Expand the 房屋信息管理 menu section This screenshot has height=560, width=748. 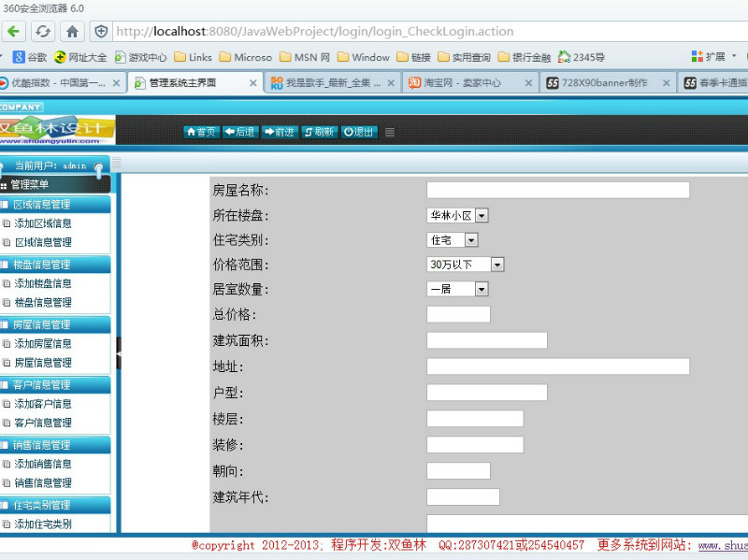click(55, 324)
